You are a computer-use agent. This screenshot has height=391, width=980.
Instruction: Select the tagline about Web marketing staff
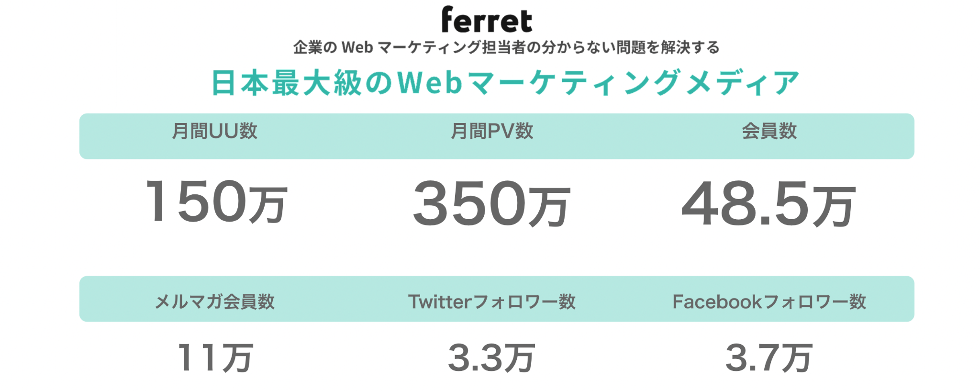point(506,47)
